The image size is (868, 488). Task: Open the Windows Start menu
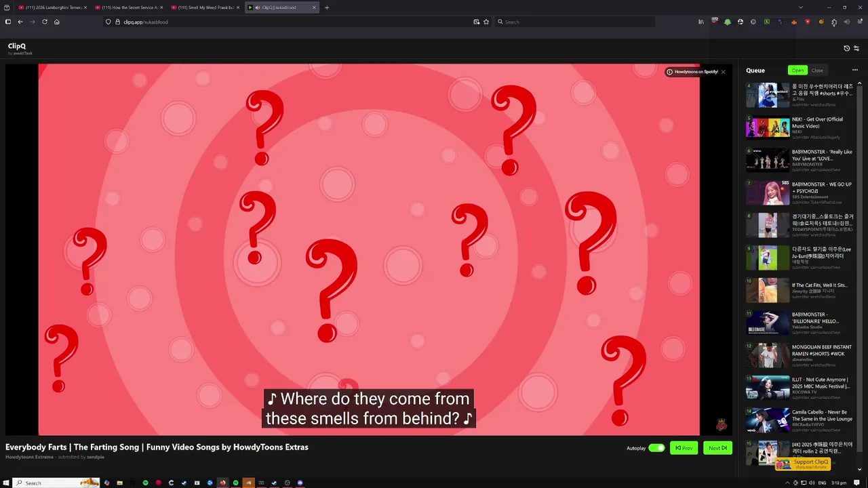coord(6,483)
